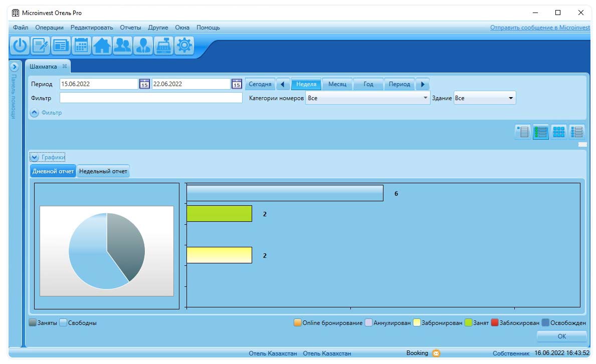
Task: Switch to the Недельный отчет tab
Action: click(x=103, y=171)
